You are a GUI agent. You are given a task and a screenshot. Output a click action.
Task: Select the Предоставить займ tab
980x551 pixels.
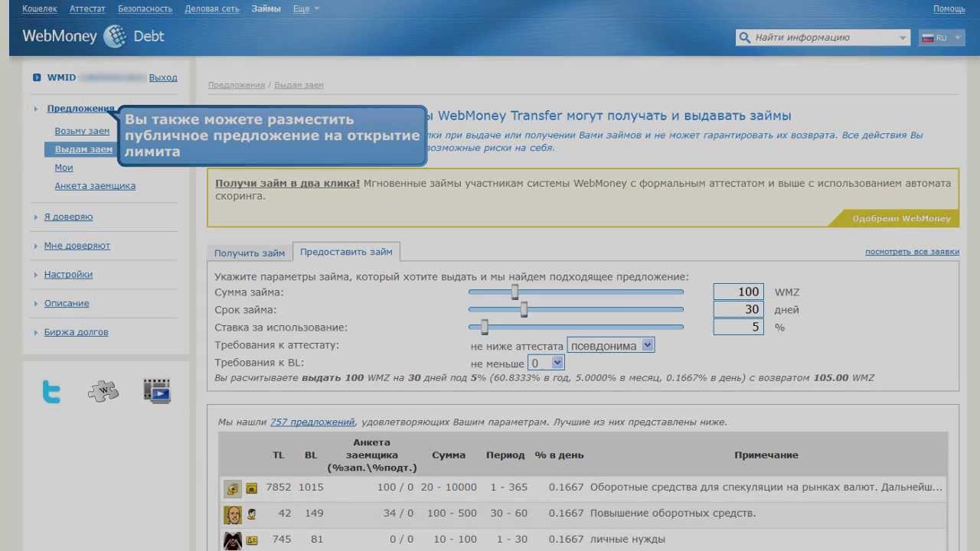(x=346, y=251)
